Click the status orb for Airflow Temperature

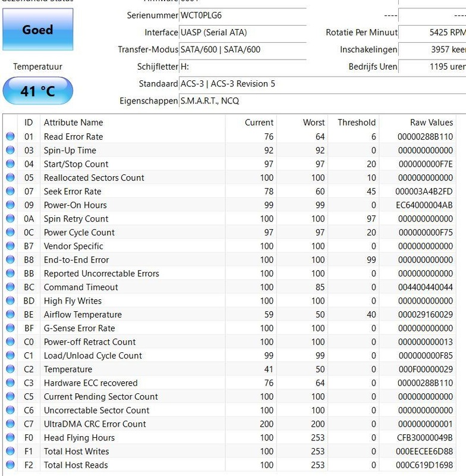point(10,314)
